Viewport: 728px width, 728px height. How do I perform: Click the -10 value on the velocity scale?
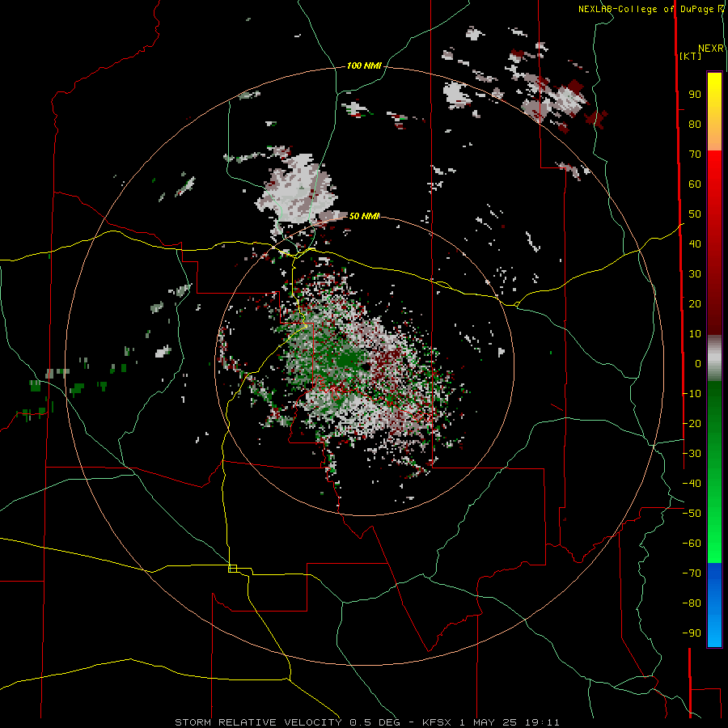coord(692,394)
